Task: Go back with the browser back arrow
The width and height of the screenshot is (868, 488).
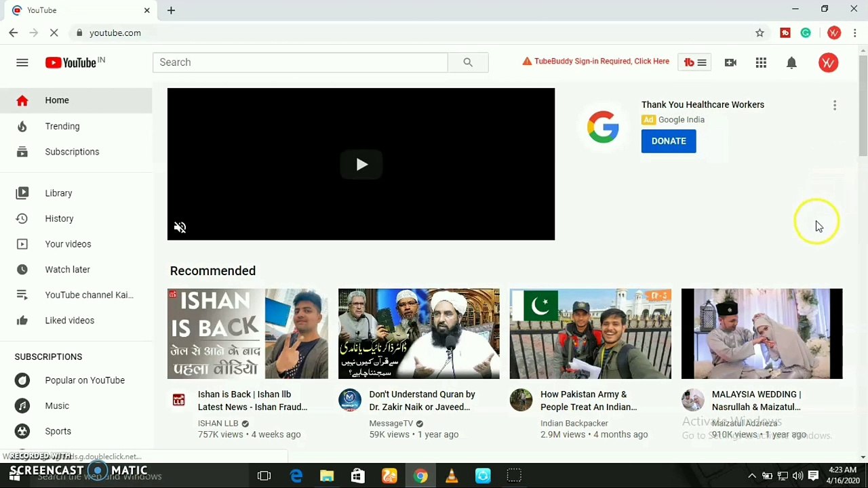Action: point(14,33)
